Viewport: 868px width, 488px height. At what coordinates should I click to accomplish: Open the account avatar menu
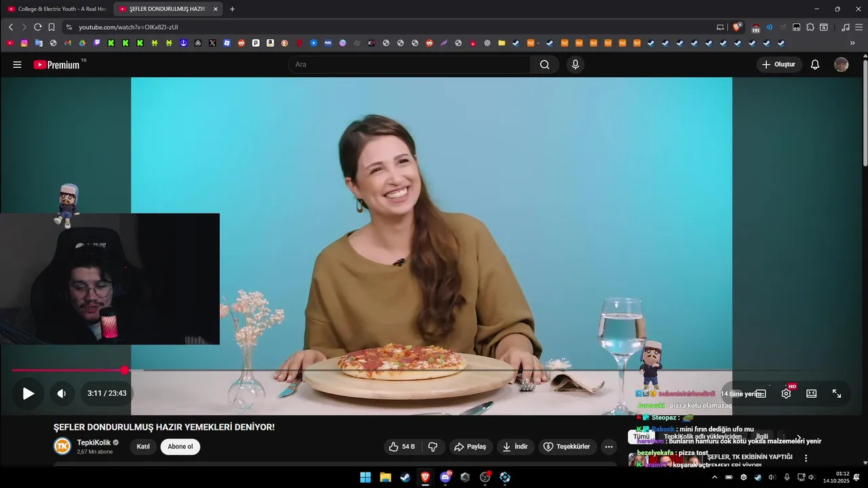point(842,64)
